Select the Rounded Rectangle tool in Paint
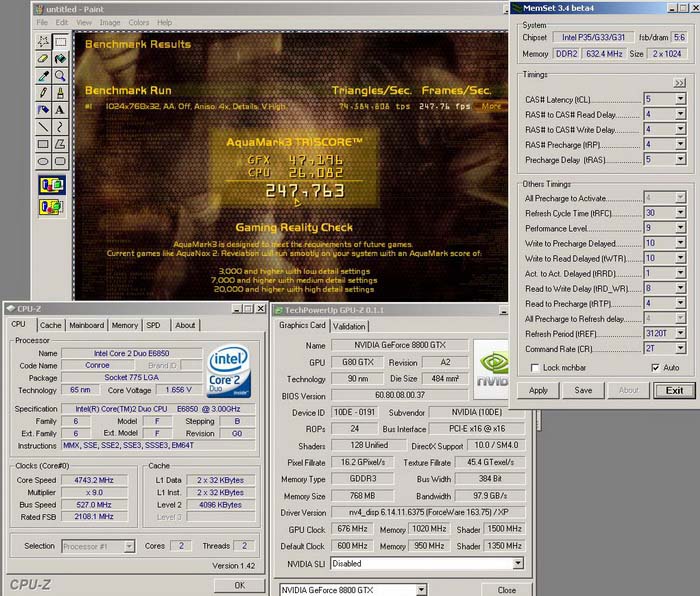700x596 pixels. pyautogui.click(x=60, y=161)
